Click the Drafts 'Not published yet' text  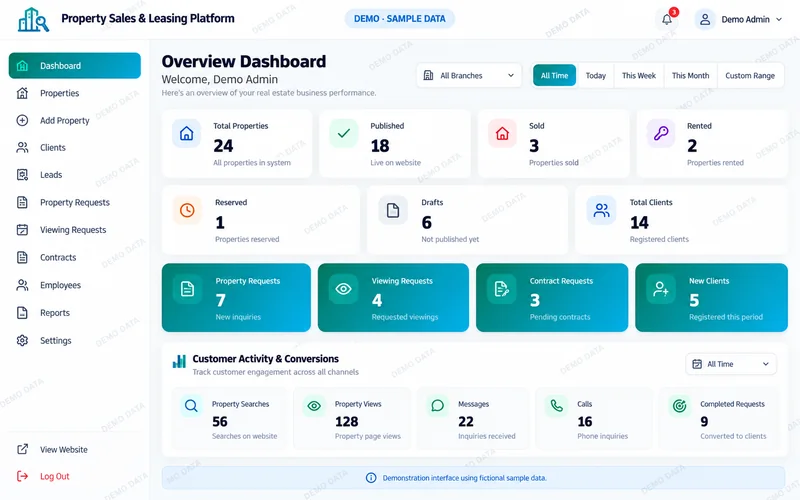click(x=450, y=239)
